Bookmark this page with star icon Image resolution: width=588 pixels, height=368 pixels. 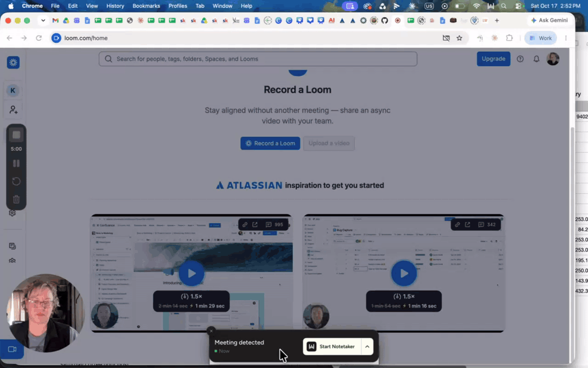tap(459, 38)
